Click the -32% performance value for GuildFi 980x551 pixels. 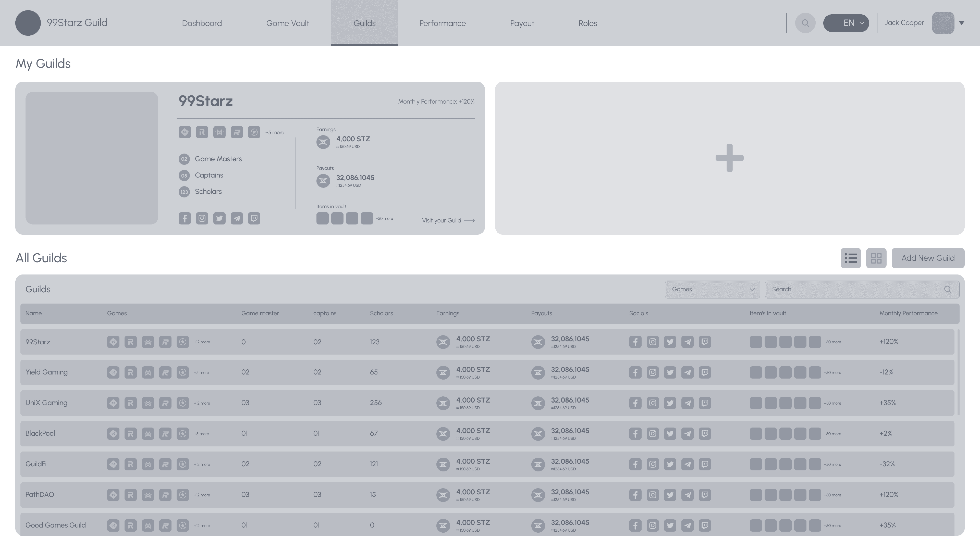(x=887, y=464)
